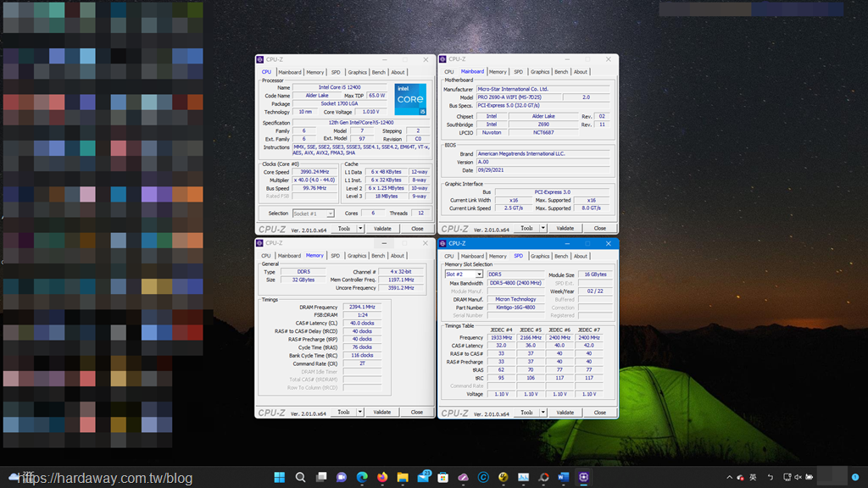Image resolution: width=868 pixels, height=488 pixels.
Task: Select Manufacturer 'Micro-Star International Co. Ltd.'
Action: pyautogui.click(x=542, y=89)
